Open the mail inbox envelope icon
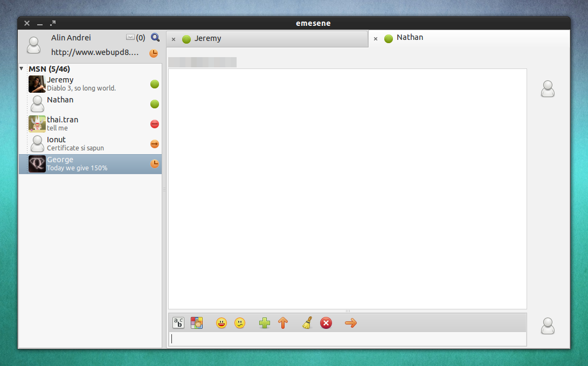 tap(130, 37)
